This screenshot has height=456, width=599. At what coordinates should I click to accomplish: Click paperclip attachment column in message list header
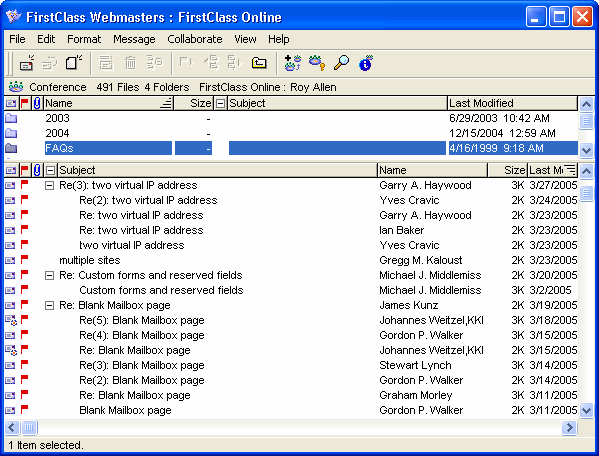(37, 170)
